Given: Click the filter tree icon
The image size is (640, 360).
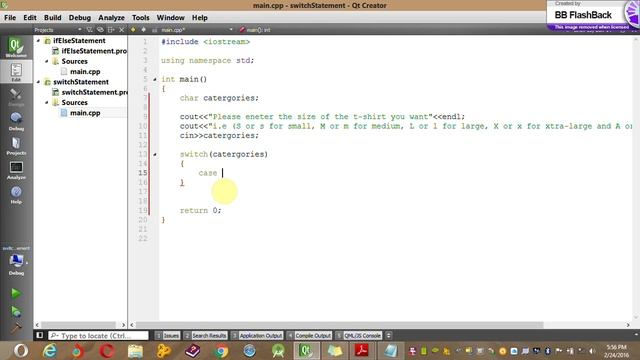Looking at the screenshot, I should [89, 30].
